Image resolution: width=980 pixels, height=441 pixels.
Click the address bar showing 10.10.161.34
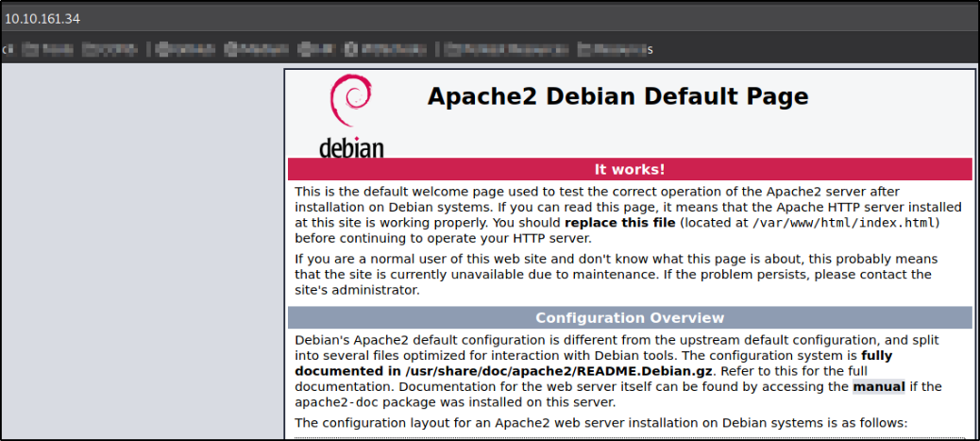pos(487,19)
